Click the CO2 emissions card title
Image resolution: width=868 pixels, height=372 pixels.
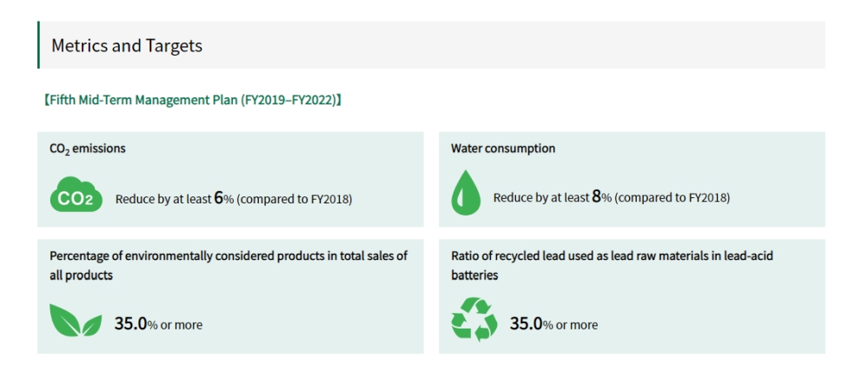tap(88, 149)
